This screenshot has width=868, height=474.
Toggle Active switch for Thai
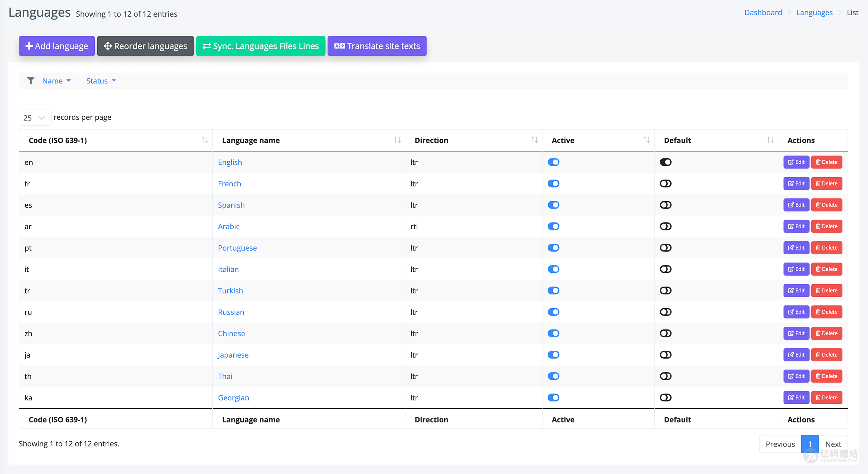coord(553,376)
